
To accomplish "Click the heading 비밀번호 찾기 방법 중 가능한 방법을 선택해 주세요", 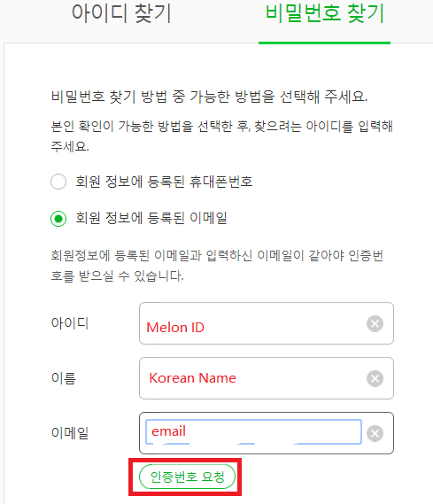I will click(x=210, y=97).
